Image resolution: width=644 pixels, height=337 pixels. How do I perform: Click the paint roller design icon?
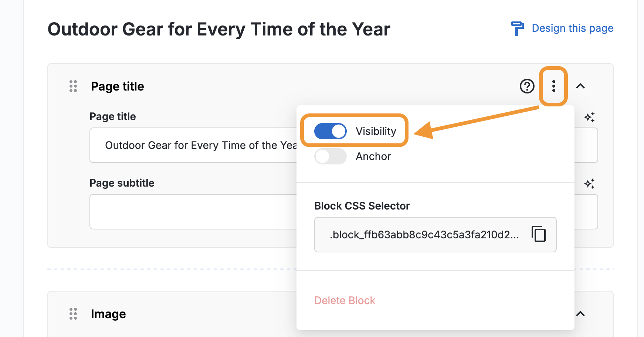517,28
